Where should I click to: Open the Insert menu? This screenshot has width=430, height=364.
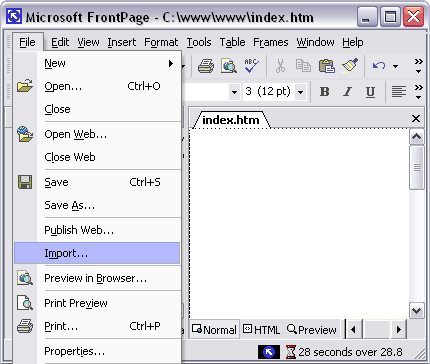pos(122,42)
